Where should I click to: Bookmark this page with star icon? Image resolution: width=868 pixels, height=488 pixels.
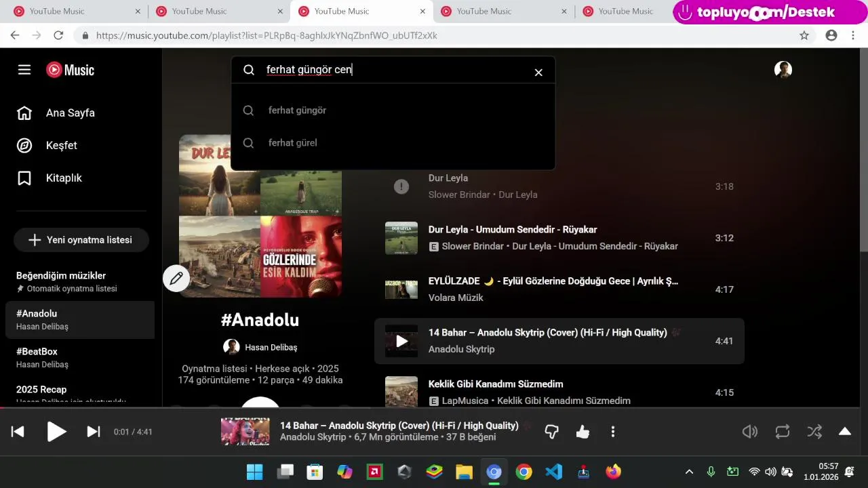pyautogui.click(x=804, y=35)
